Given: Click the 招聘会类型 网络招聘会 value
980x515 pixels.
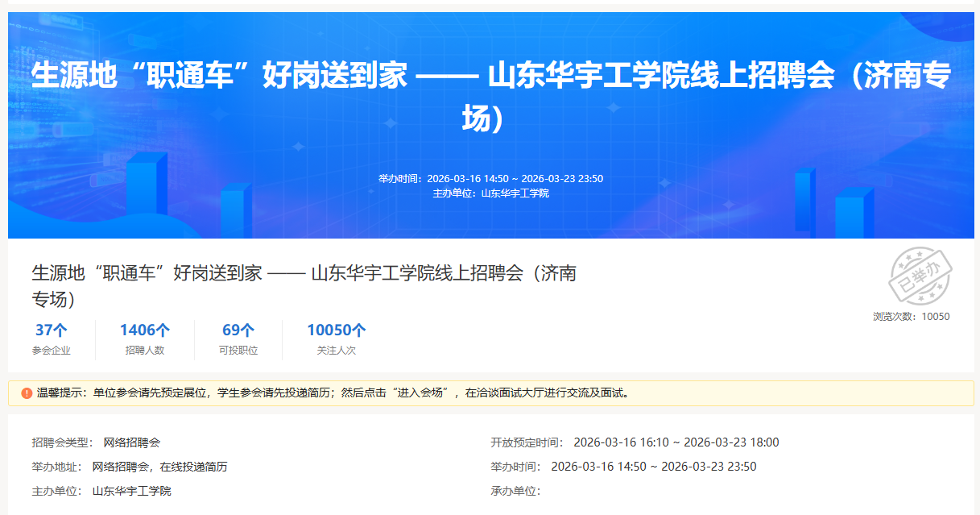Looking at the screenshot, I should click(131, 442).
